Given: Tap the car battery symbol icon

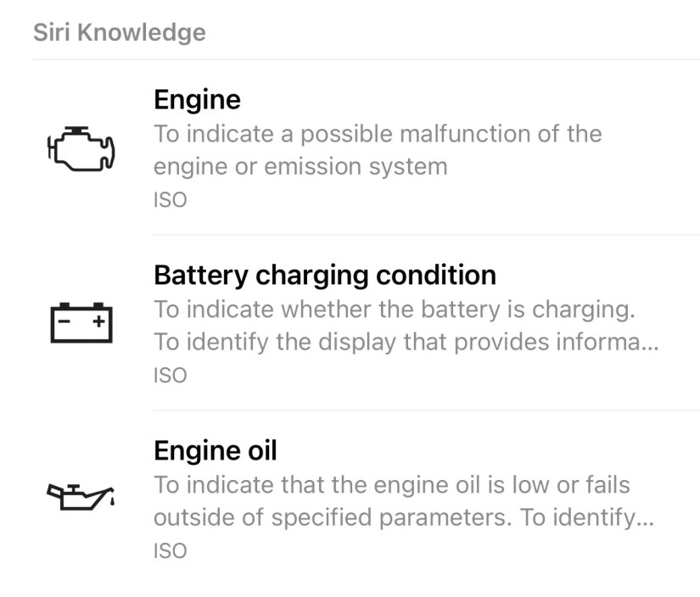Looking at the screenshot, I should pos(81,322).
